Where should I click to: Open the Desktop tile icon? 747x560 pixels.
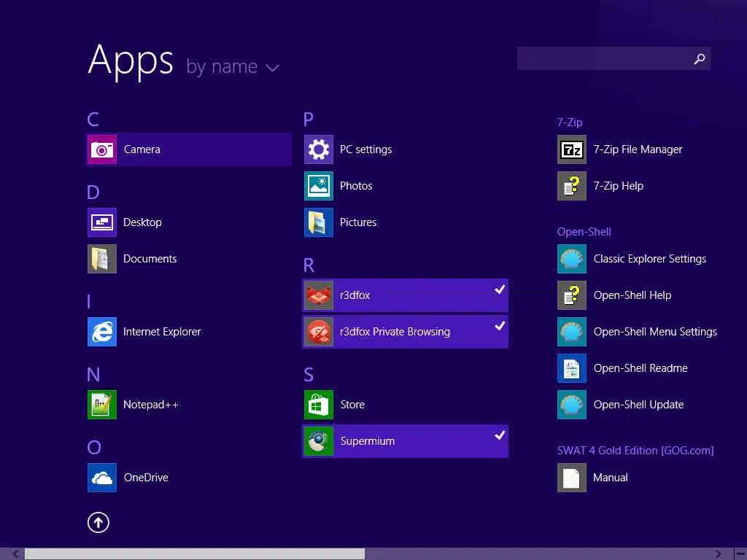pyautogui.click(x=102, y=222)
